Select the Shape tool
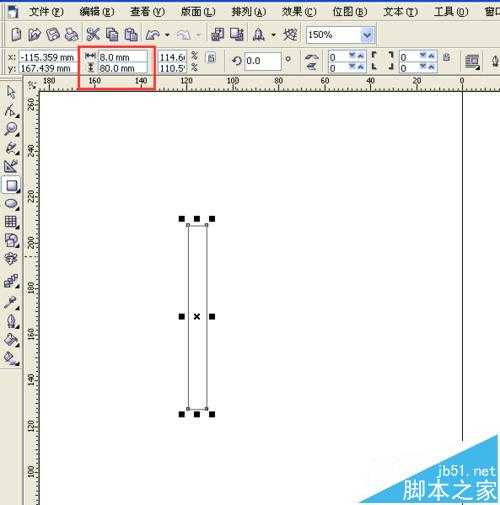Screen dimensions: 500x505 [x=11, y=110]
